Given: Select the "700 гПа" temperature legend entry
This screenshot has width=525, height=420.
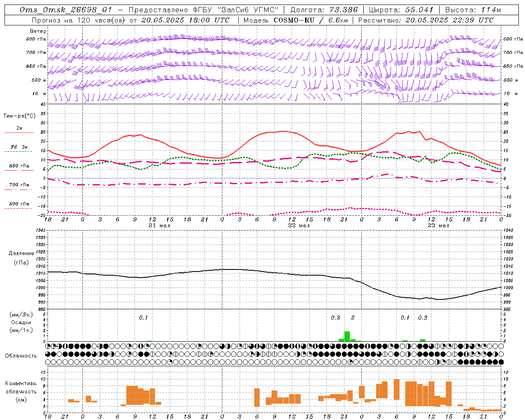Looking at the screenshot, I should pos(19,185).
